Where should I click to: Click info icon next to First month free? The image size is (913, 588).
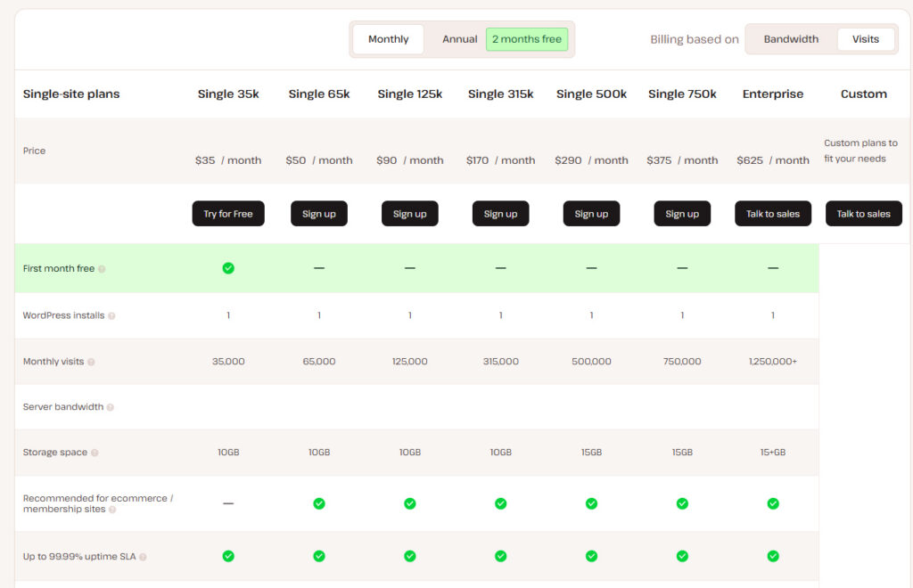click(102, 269)
